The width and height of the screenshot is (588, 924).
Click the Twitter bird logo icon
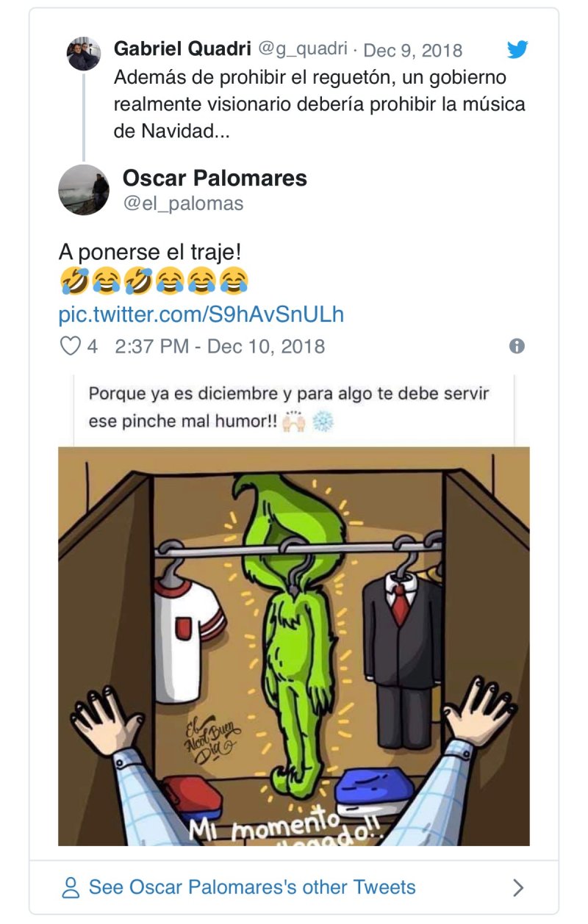[517, 50]
